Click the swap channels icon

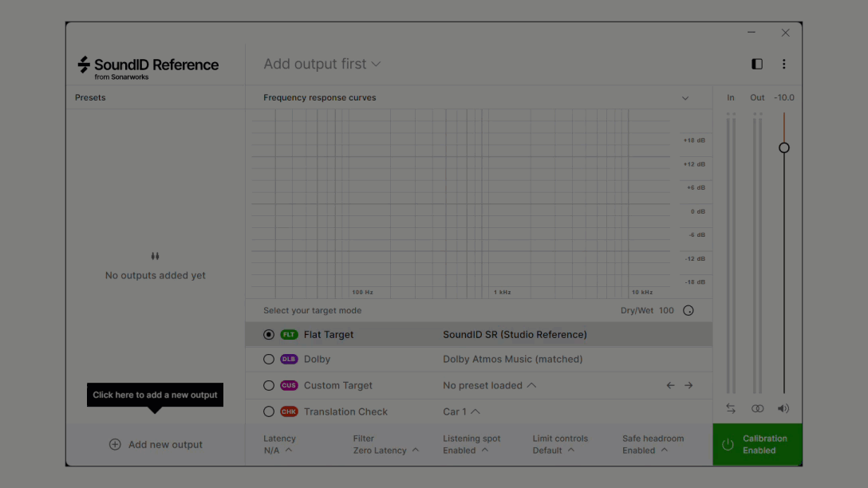pos(731,408)
